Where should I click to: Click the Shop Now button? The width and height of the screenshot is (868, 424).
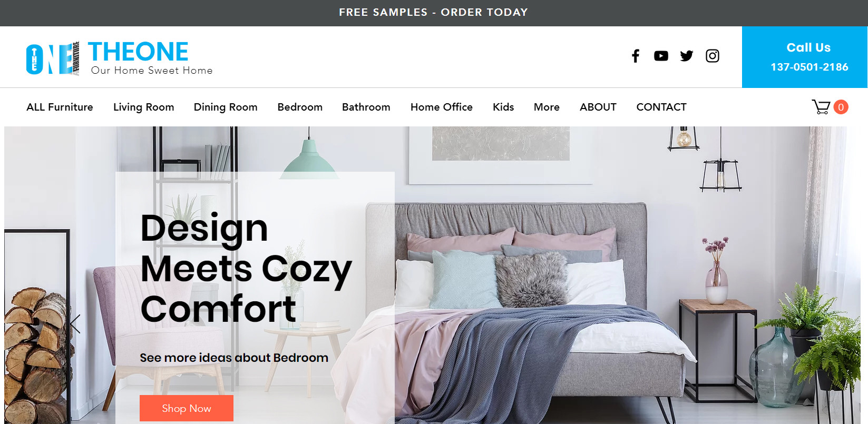(x=187, y=408)
